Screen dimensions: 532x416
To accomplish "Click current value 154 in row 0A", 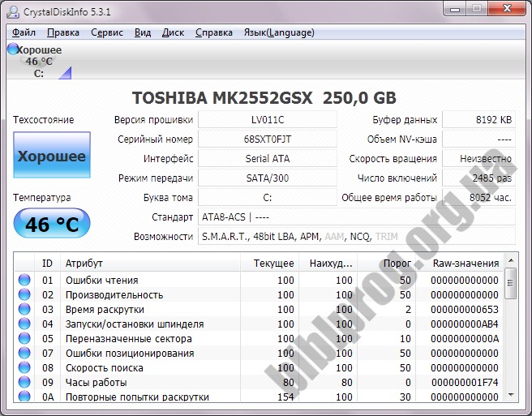I will [x=285, y=397].
